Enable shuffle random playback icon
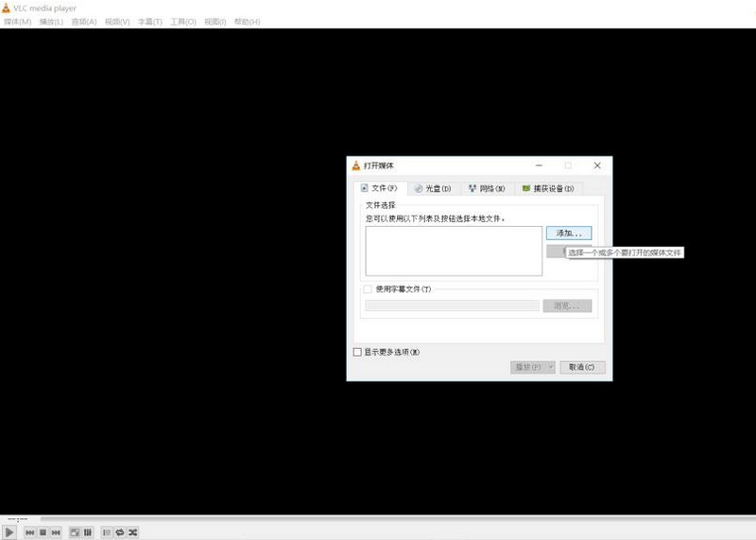This screenshot has height=540, width=756. coord(133,532)
